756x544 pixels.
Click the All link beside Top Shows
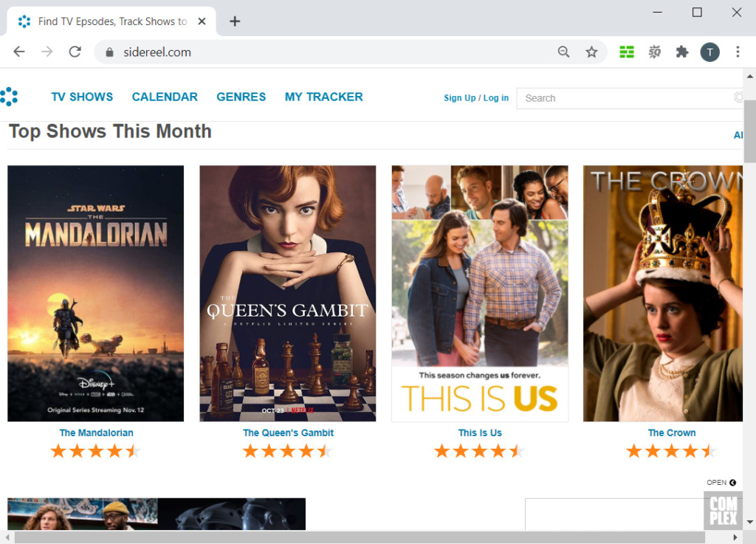738,135
